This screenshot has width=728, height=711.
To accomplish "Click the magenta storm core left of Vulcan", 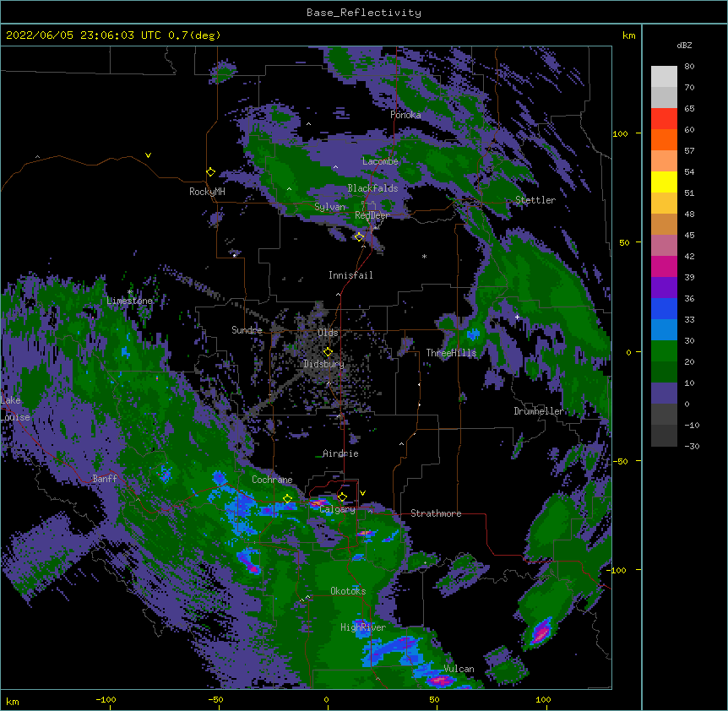I will [x=440, y=681].
